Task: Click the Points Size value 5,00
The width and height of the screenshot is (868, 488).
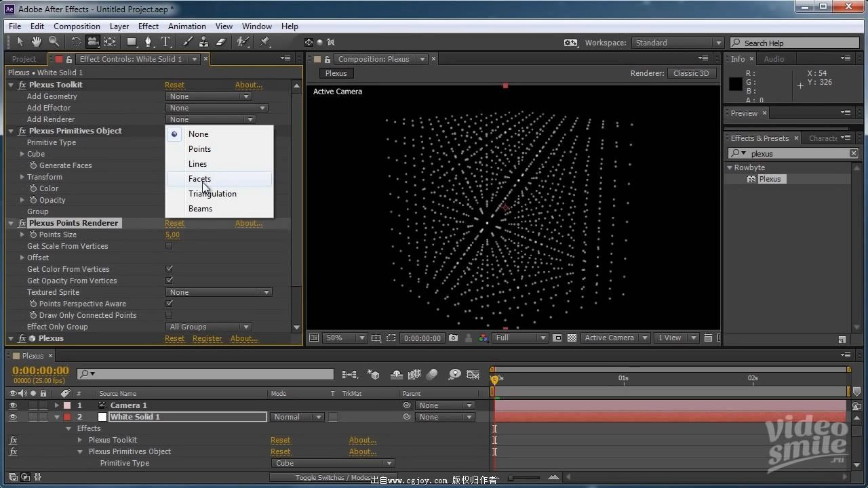Action: [172, 235]
